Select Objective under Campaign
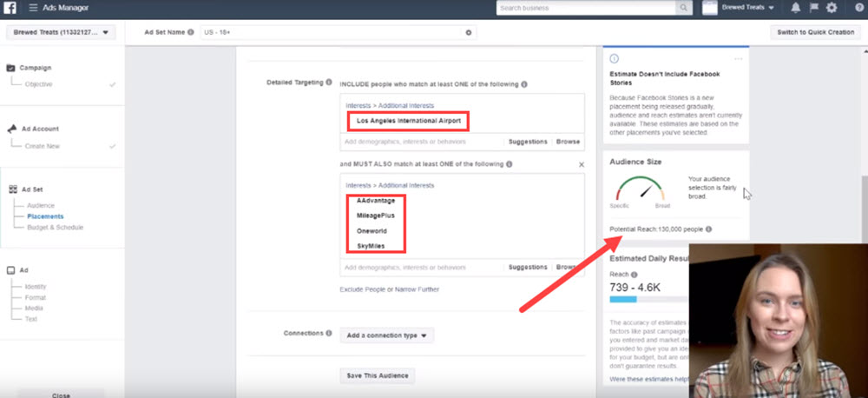 [39, 84]
